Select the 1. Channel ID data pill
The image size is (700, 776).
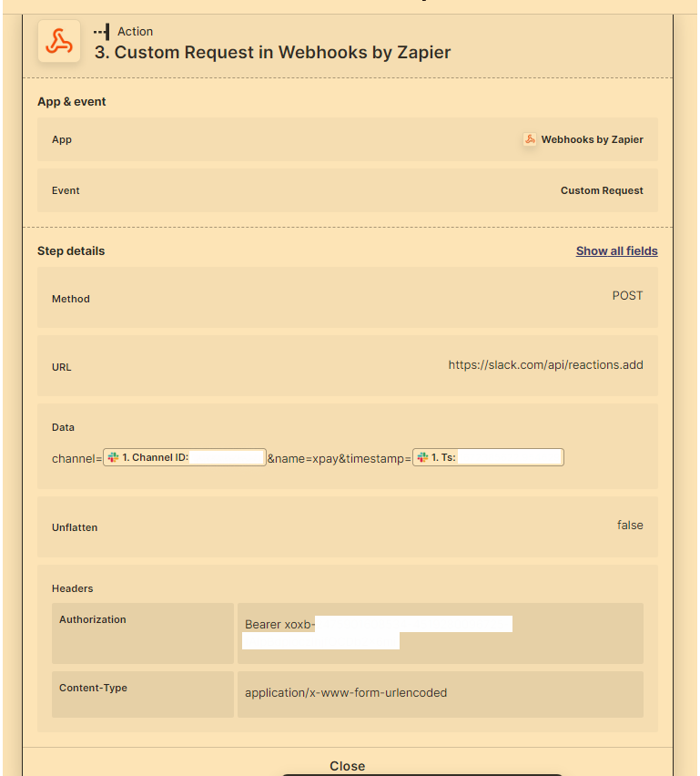(185, 457)
